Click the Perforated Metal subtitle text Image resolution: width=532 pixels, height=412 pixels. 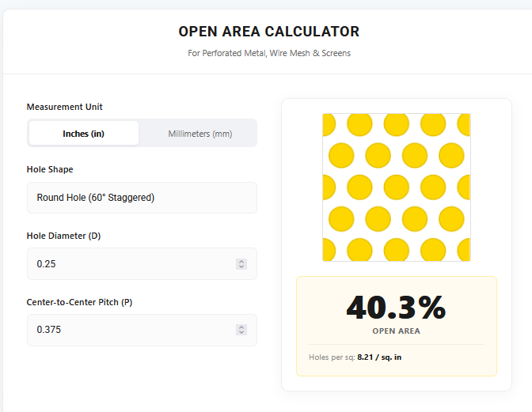(269, 53)
